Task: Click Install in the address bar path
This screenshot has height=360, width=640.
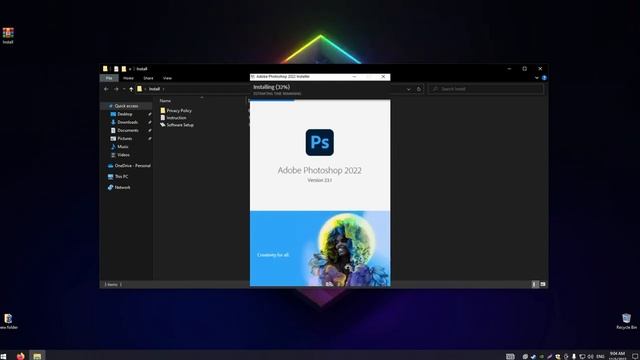Action: click(154, 89)
